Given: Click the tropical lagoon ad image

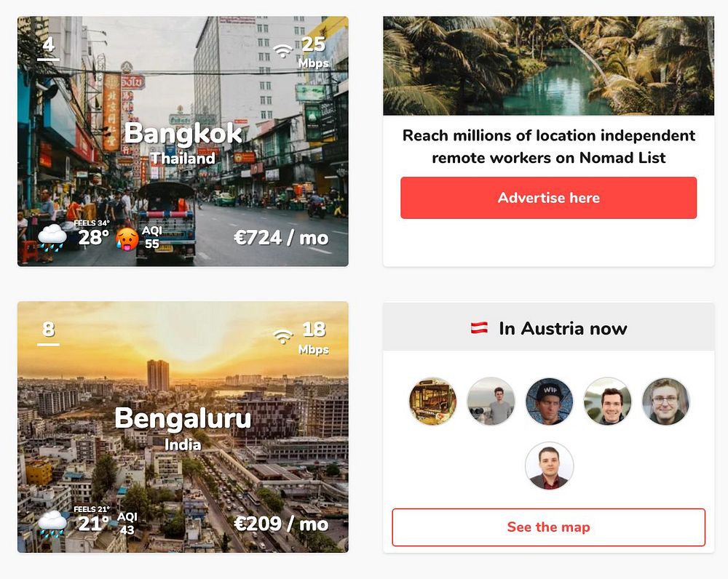Looking at the screenshot, I should pyautogui.click(x=548, y=66).
